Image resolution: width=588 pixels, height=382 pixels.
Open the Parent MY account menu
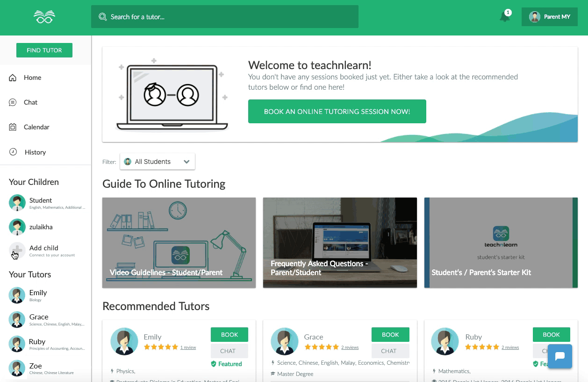pyautogui.click(x=550, y=17)
